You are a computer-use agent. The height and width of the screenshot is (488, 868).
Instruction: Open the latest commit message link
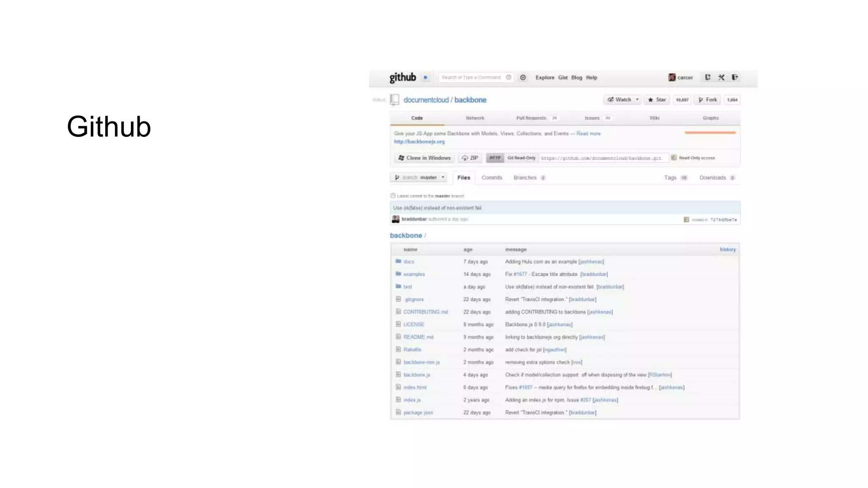pos(437,208)
